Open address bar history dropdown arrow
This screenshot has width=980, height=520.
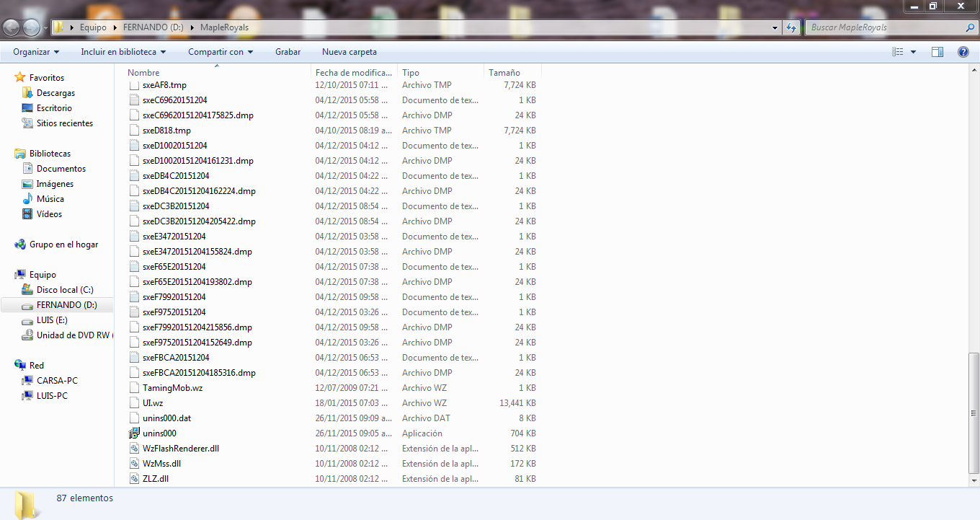(775, 27)
